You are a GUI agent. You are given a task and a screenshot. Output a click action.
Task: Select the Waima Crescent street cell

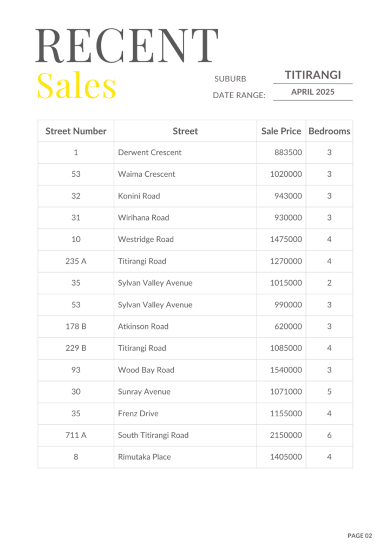click(185, 174)
